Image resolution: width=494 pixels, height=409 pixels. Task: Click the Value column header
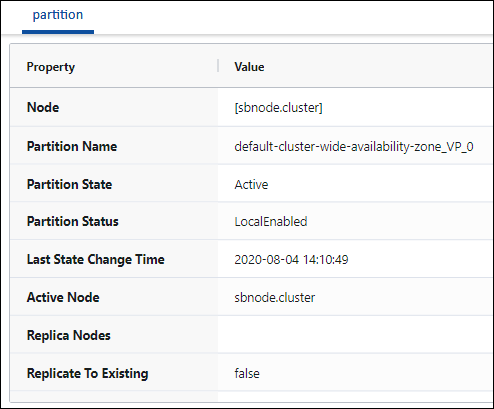(249, 67)
